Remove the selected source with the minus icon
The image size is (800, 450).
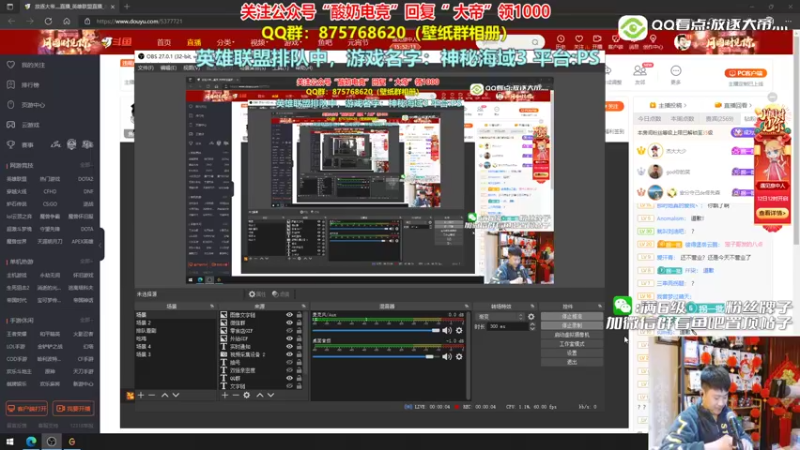click(x=236, y=395)
